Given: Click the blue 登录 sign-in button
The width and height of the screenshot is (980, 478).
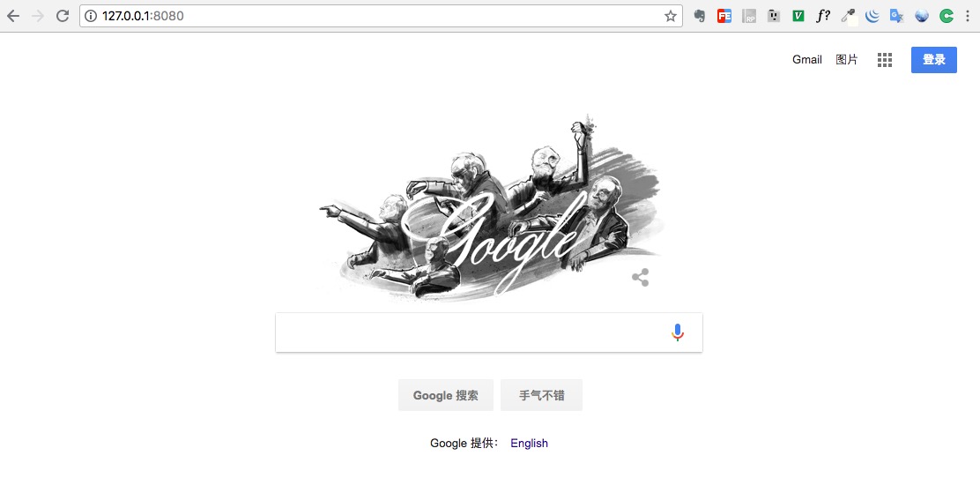Looking at the screenshot, I should pyautogui.click(x=934, y=59).
